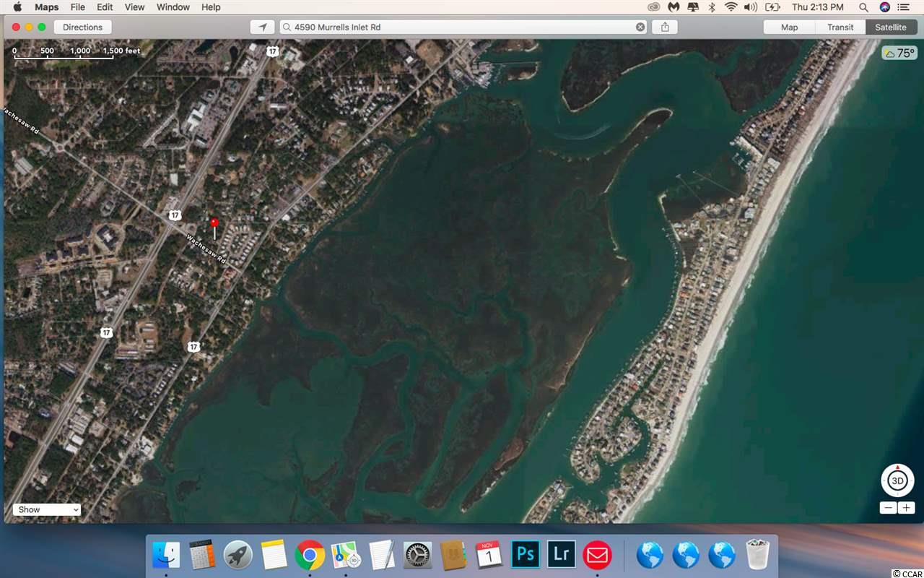
Task: Switch to Map view
Action: [x=790, y=27]
